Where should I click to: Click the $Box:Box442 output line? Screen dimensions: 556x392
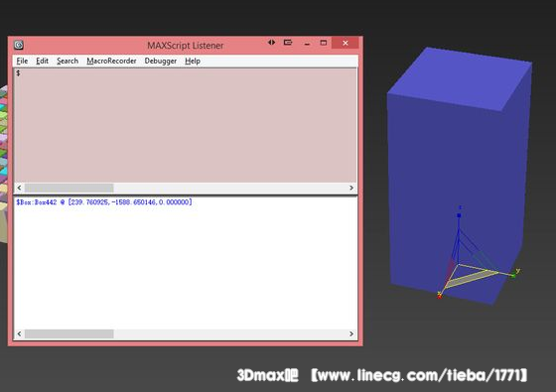click(104, 202)
